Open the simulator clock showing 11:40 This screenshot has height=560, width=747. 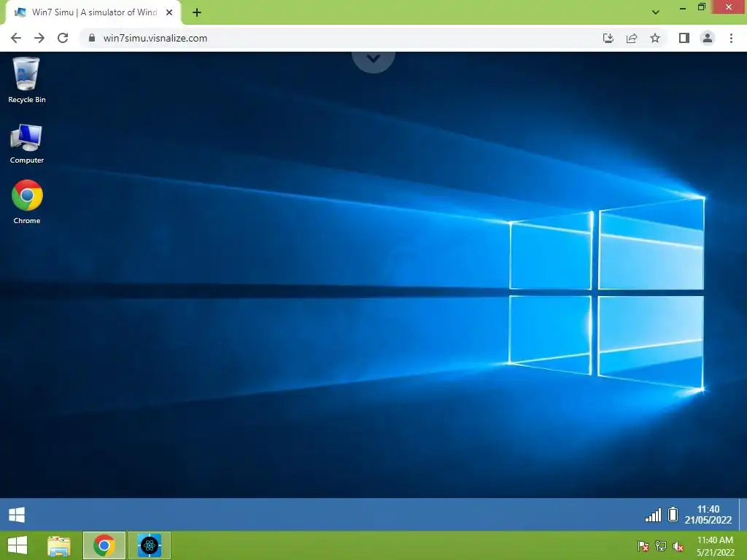[x=708, y=515]
